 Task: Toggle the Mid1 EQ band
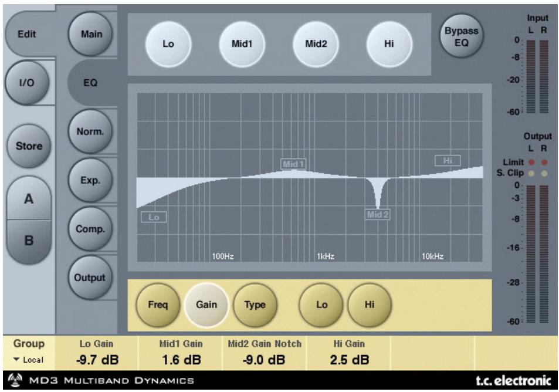[x=242, y=44]
